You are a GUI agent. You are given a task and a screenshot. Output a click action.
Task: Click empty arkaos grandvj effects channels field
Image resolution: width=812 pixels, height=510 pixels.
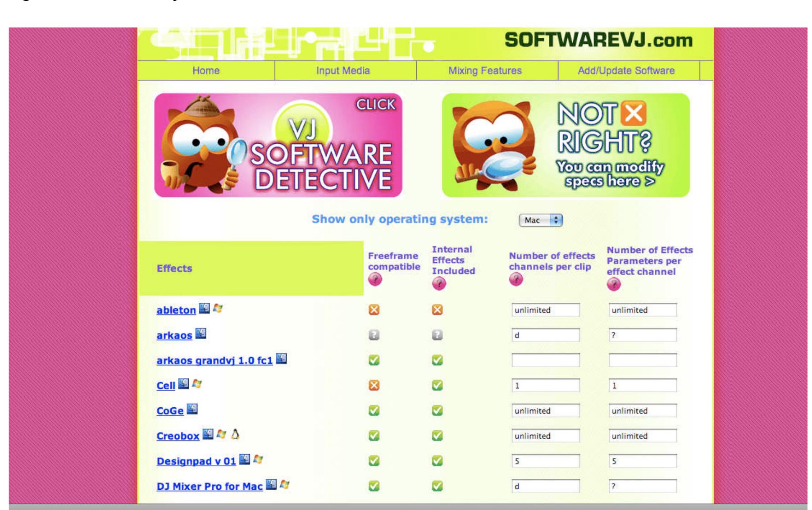[545, 360]
